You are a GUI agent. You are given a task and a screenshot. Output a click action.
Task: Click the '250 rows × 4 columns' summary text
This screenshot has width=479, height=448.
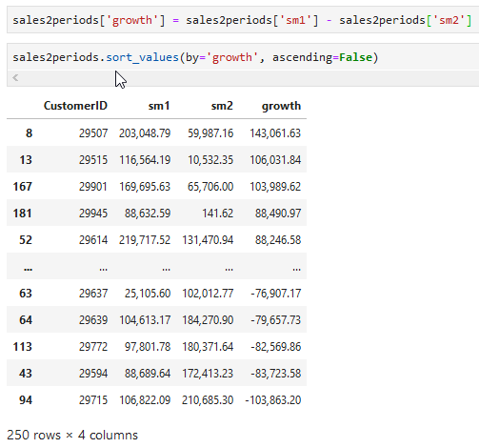[x=72, y=435]
